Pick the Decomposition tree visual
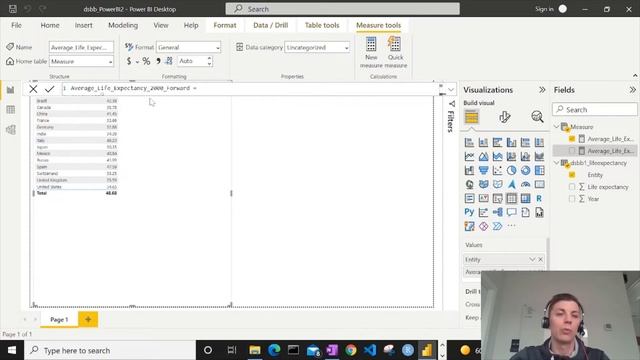The width and height of the screenshot is (640, 360). pyautogui.click(x=498, y=212)
